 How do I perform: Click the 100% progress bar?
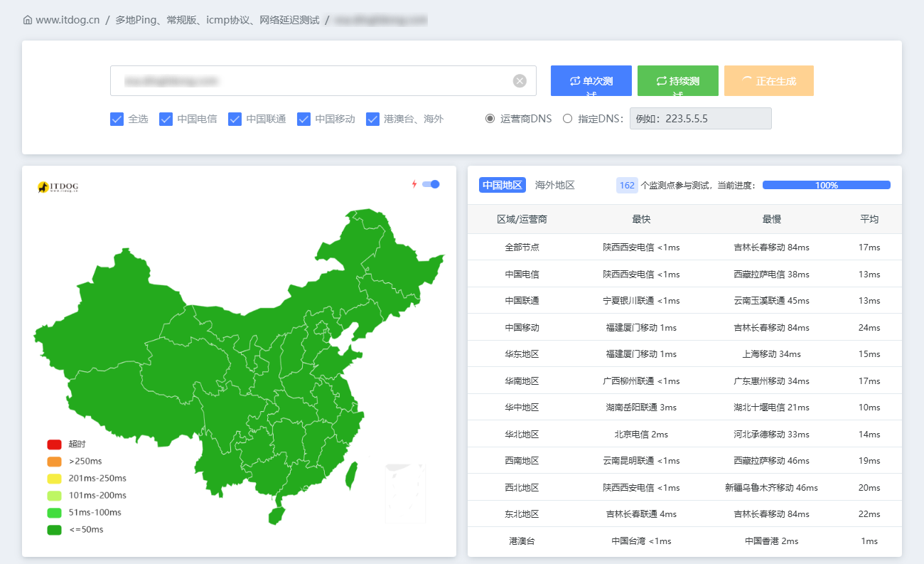[x=826, y=185]
